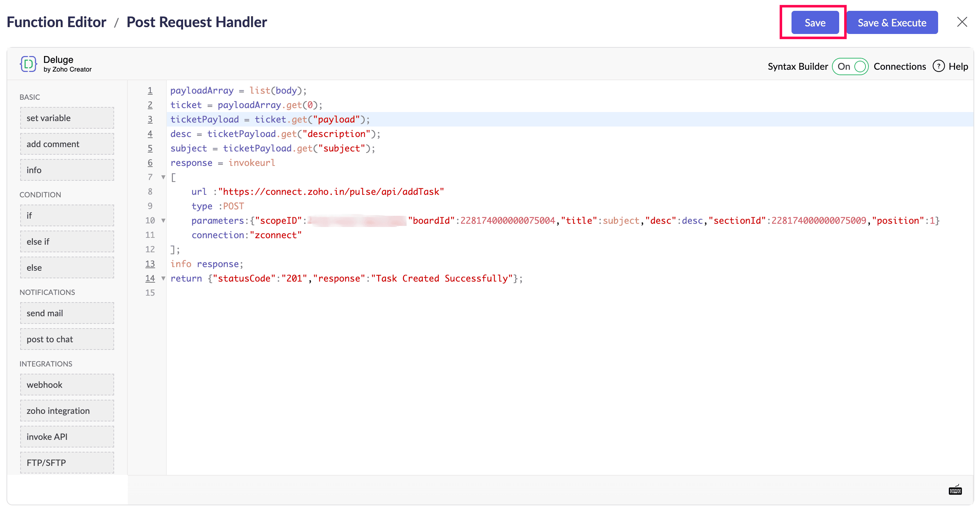Select the 'post to chat' block

pos(67,339)
